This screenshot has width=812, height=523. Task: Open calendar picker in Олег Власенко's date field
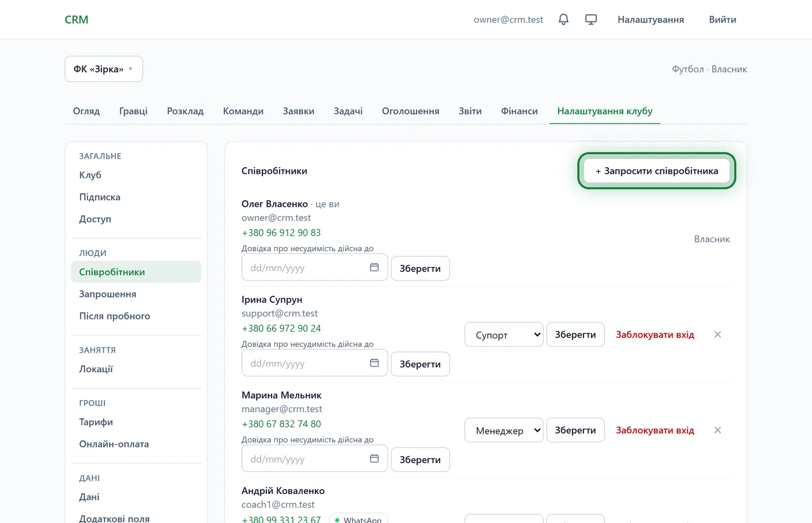pos(374,268)
